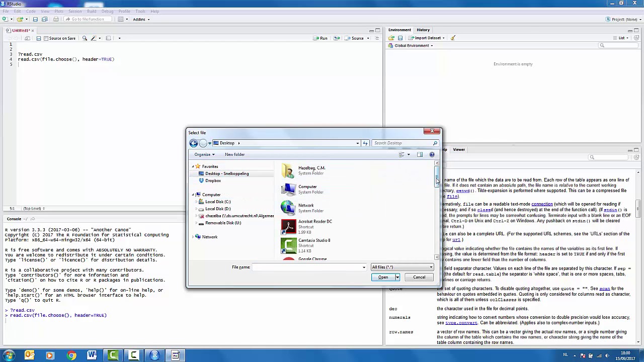
Task: Expand the Network tree node
Action: 193,237
